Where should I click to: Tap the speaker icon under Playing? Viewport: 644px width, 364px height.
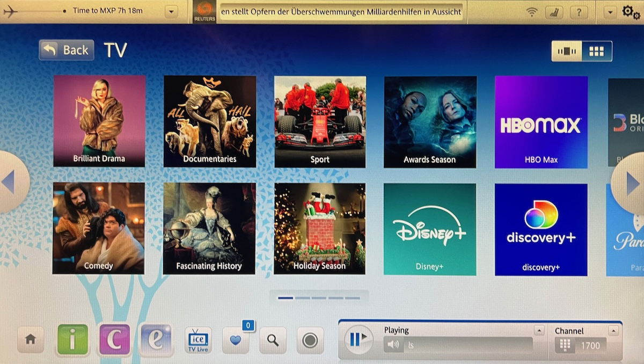(x=394, y=345)
